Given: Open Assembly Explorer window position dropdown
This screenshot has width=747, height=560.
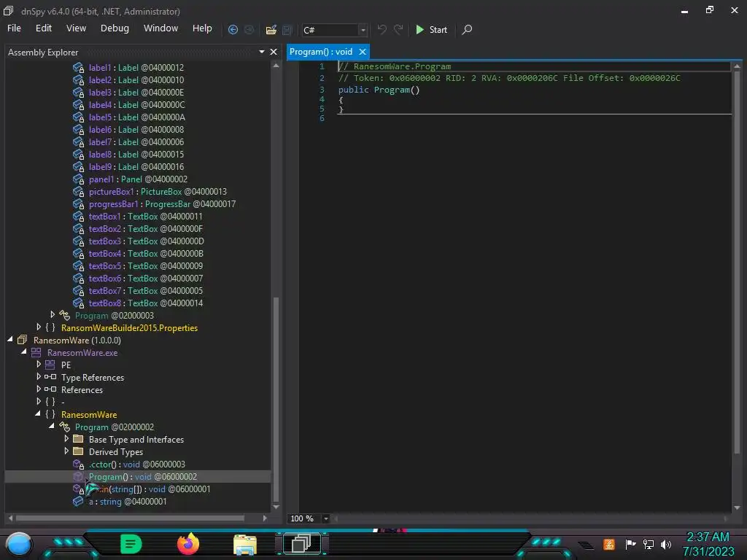Looking at the screenshot, I should pyautogui.click(x=262, y=52).
